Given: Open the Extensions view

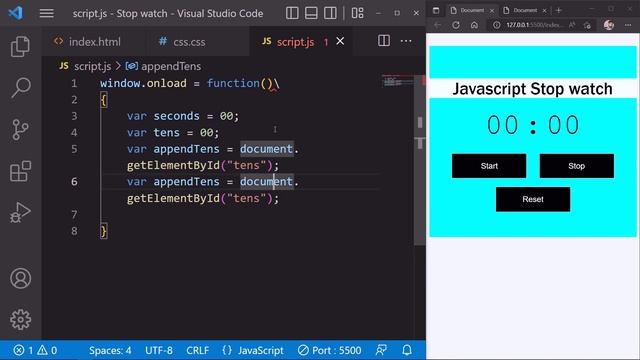Looking at the screenshot, I should coord(20,171).
